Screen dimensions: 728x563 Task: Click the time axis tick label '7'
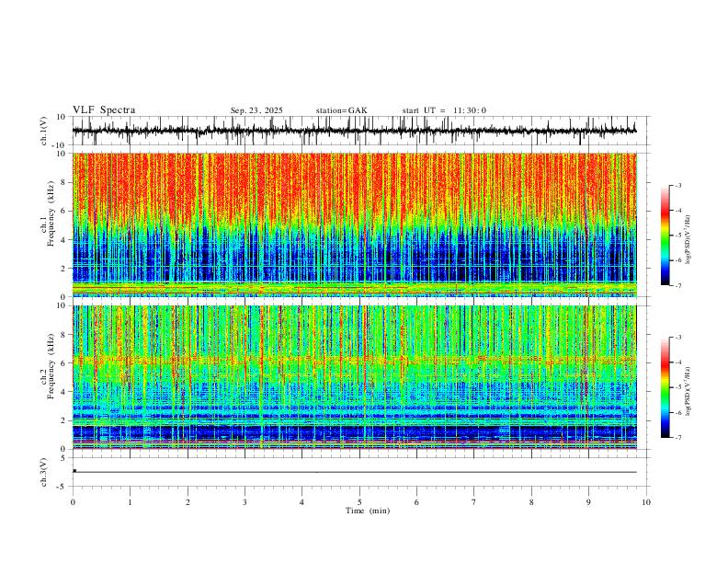tap(474, 502)
